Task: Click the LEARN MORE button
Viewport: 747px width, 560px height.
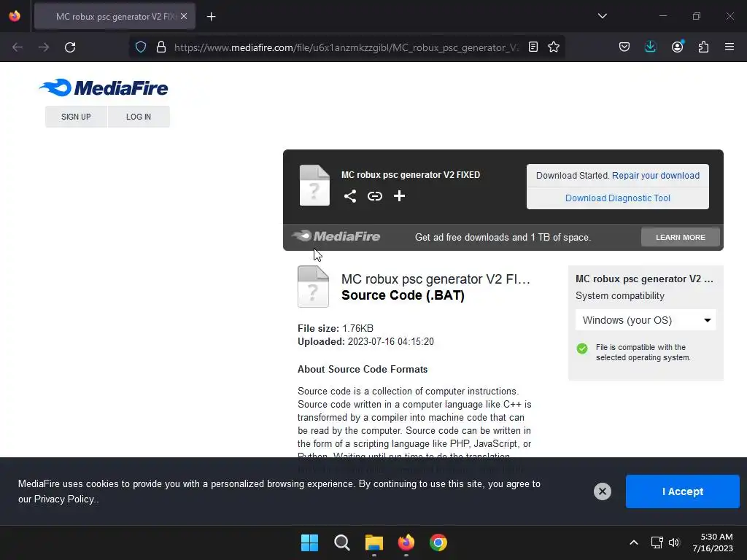Action: coord(681,237)
